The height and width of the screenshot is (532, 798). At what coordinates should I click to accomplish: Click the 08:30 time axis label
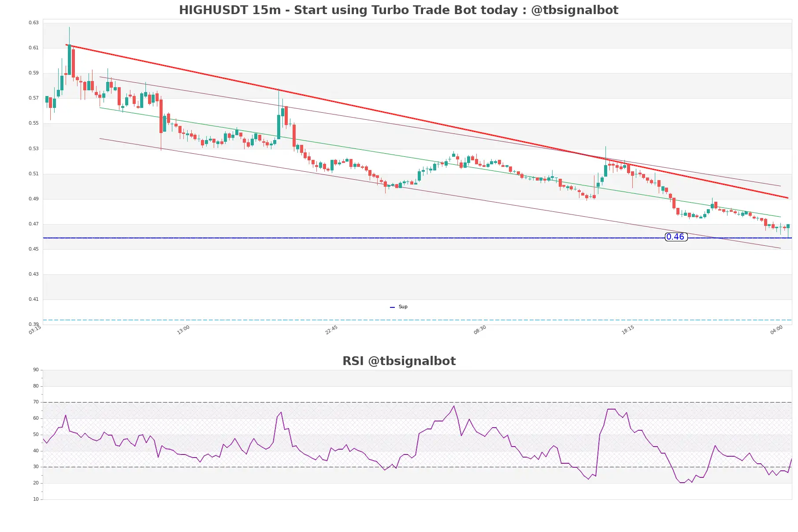click(x=480, y=330)
